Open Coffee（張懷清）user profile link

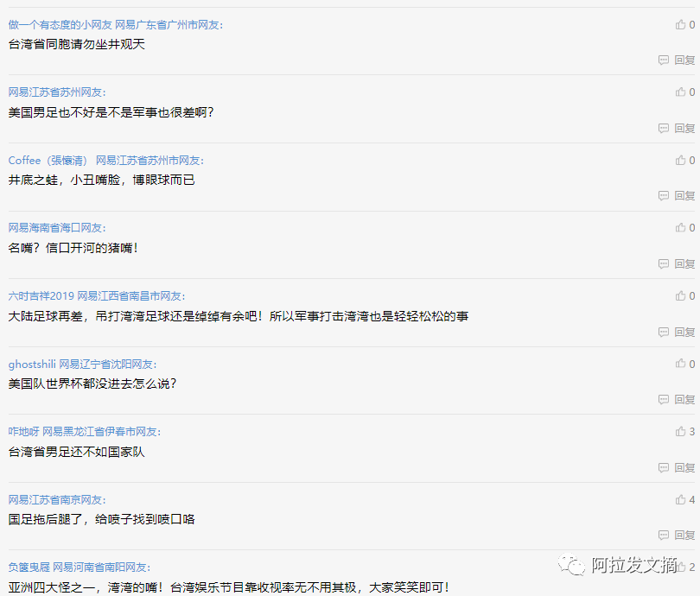[48, 161]
